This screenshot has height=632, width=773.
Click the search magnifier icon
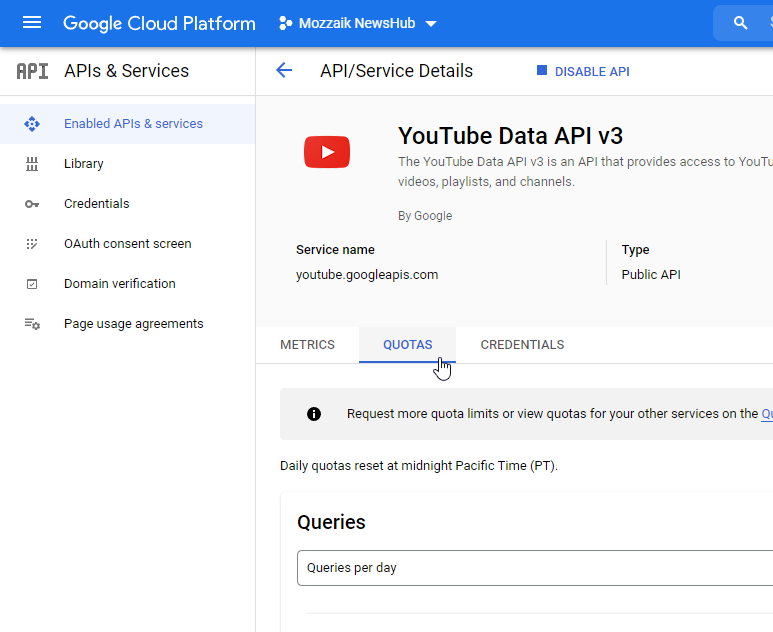pos(740,23)
